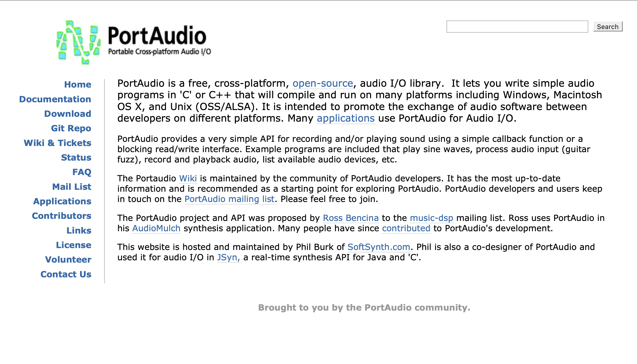The image size is (637, 364).
Task: Navigate to the Download page
Action: click(68, 114)
